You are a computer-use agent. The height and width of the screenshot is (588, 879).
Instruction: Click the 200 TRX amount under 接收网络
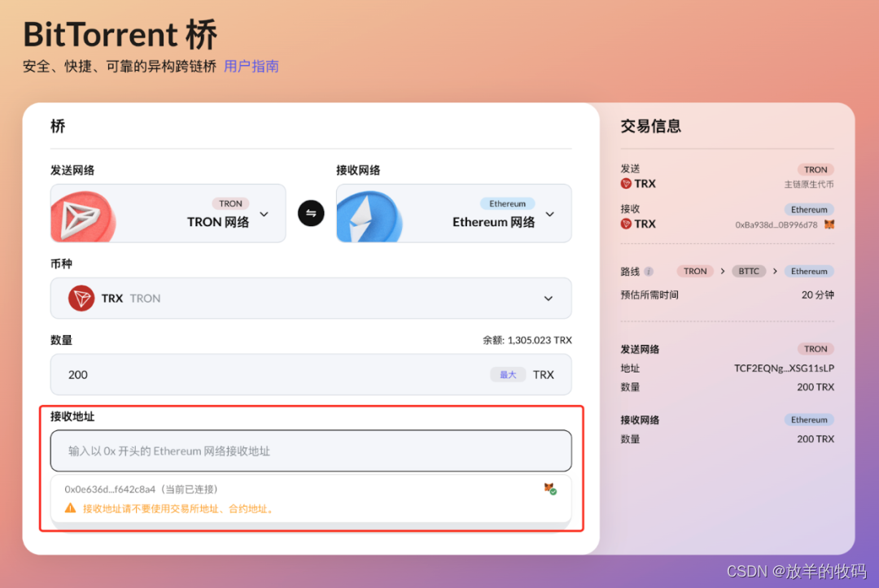(x=815, y=439)
